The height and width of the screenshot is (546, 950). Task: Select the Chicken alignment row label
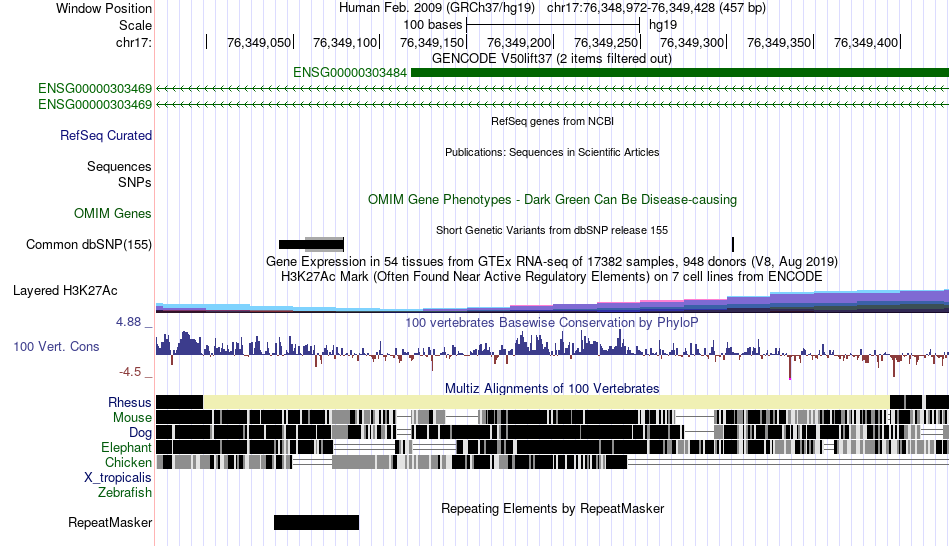click(x=128, y=462)
